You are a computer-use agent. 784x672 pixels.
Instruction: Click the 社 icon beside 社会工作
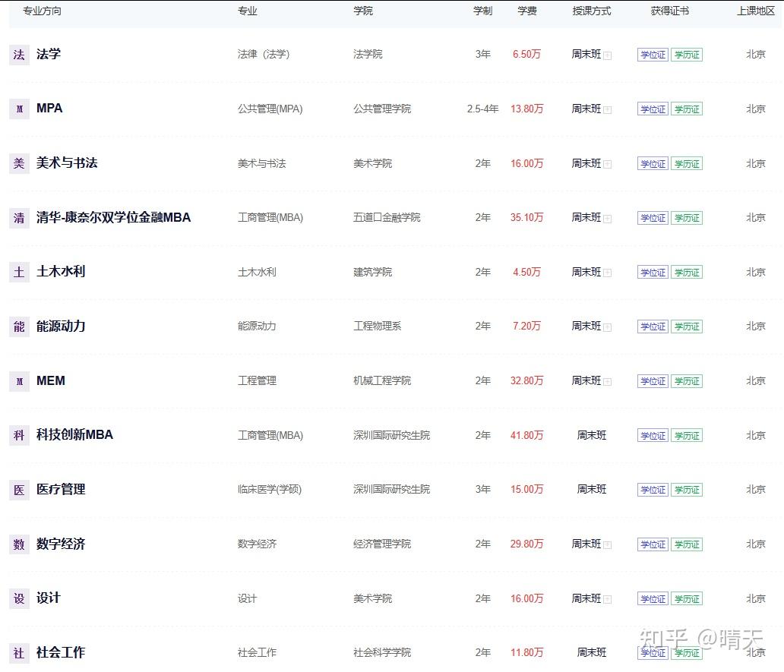pyautogui.click(x=19, y=653)
